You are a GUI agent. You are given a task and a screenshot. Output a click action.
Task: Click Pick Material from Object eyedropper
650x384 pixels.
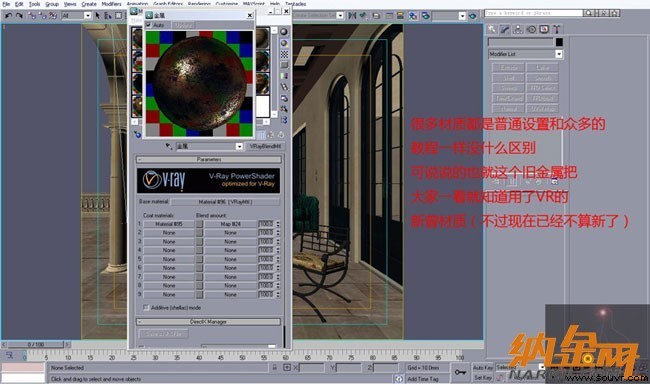coord(169,146)
